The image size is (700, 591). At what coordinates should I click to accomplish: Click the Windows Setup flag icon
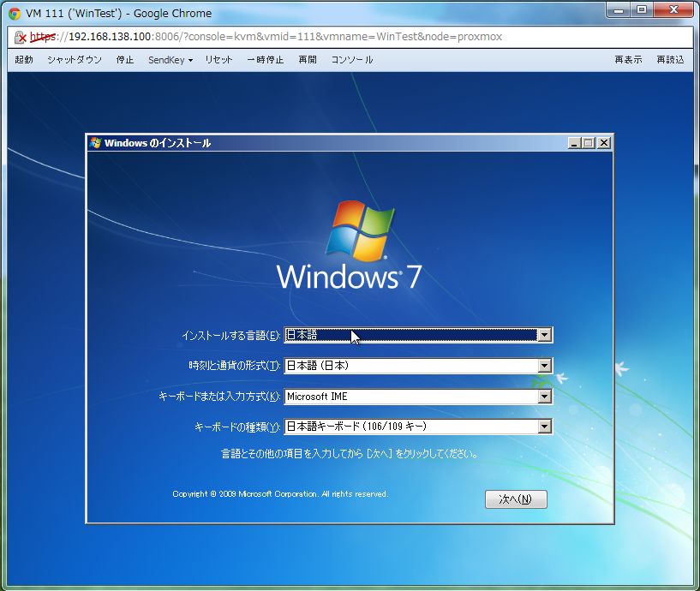[x=95, y=143]
